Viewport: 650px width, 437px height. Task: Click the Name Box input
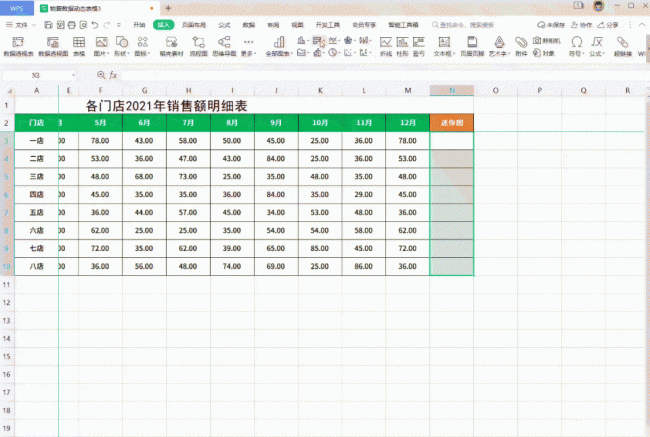(x=36, y=75)
